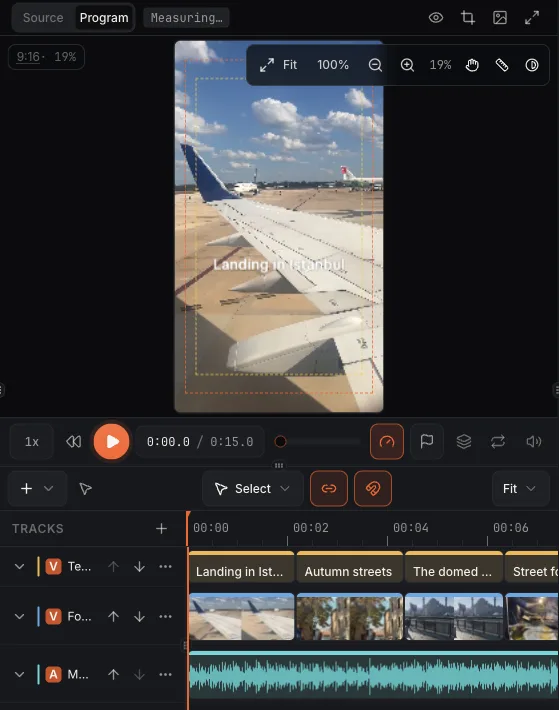559x710 pixels.
Task: Move the Te... track down
Action: (139, 566)
